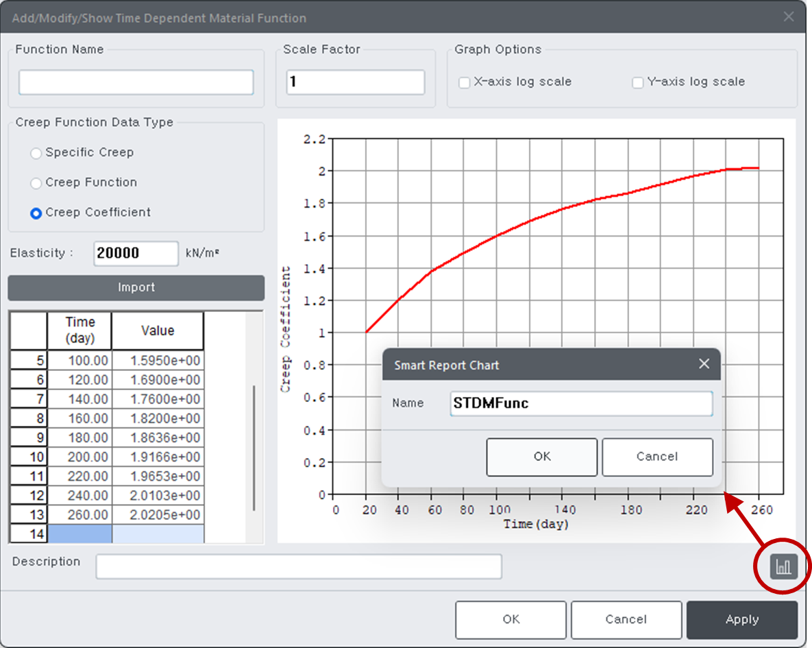812x648 pixels.
Task: Focus the Description input field
Action: click(299, 566)
